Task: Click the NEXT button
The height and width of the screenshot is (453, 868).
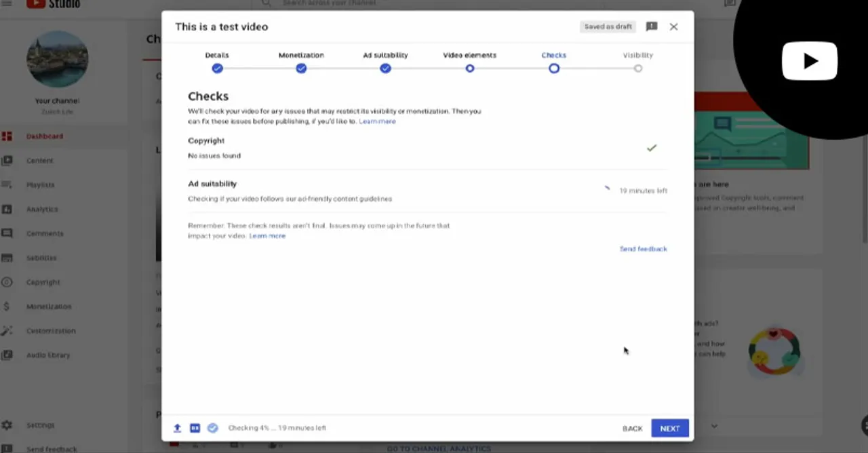Action: coord(670,429)
